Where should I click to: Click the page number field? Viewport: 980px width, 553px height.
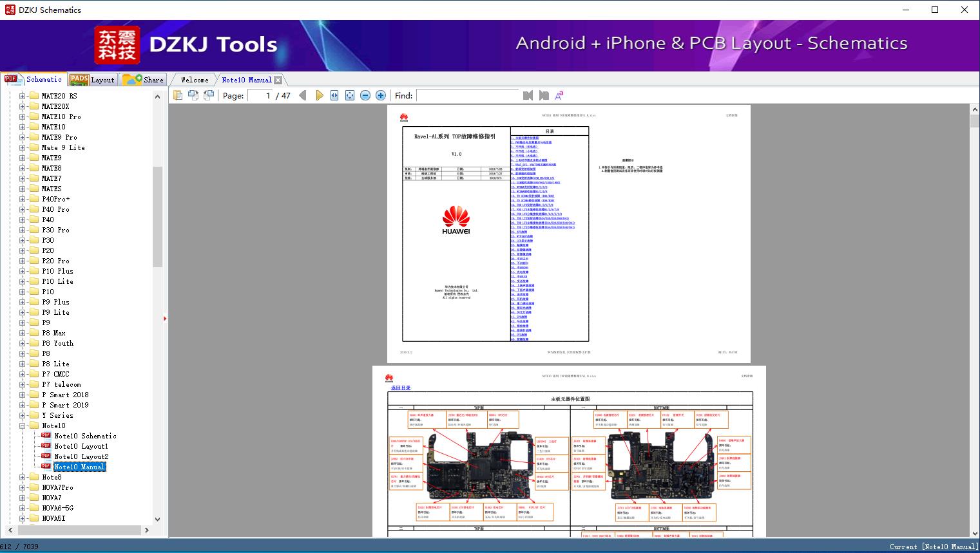[260, 95]
